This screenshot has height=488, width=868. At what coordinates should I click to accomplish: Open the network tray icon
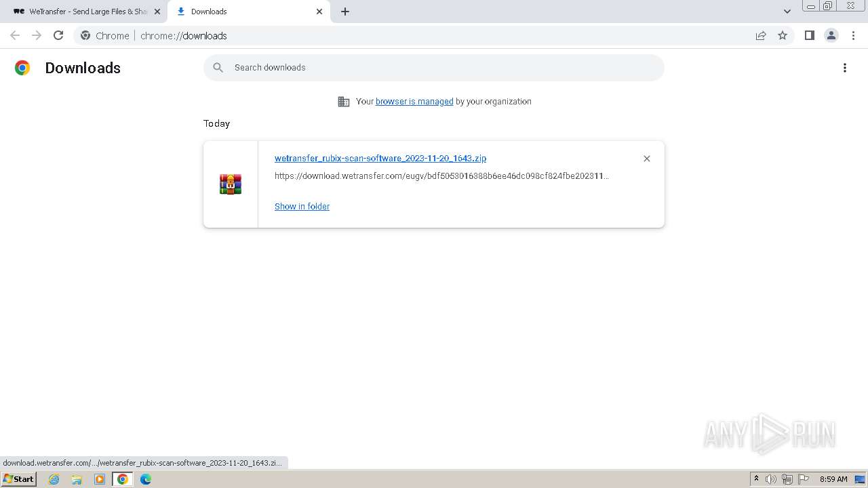click(787, 479)
